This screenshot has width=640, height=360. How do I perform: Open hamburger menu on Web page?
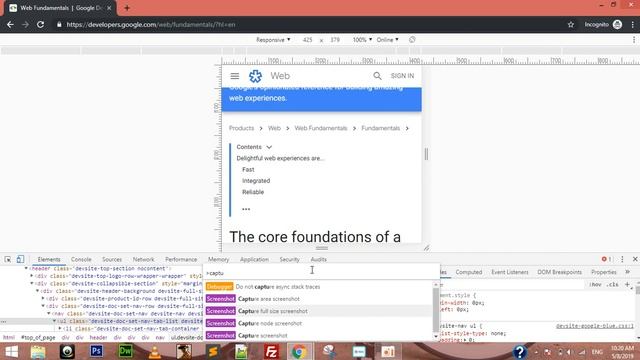pos(235,76)
